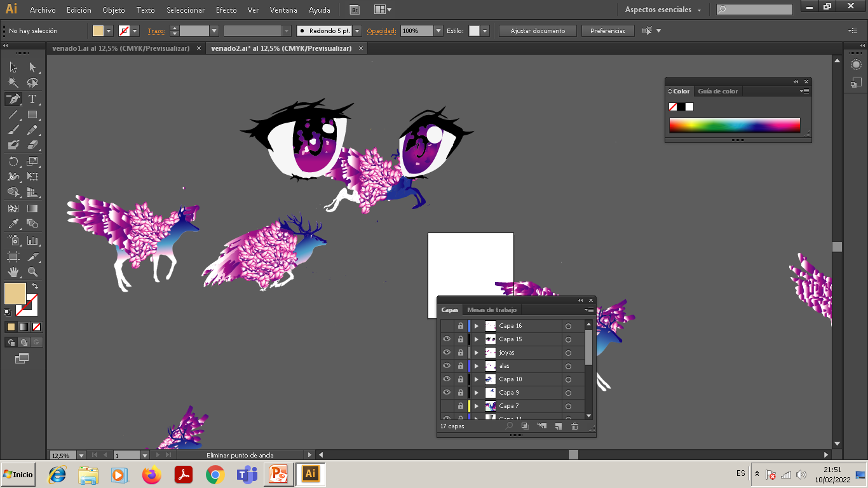Switch to the venado1.ai document tab

(x=121, y=48)
